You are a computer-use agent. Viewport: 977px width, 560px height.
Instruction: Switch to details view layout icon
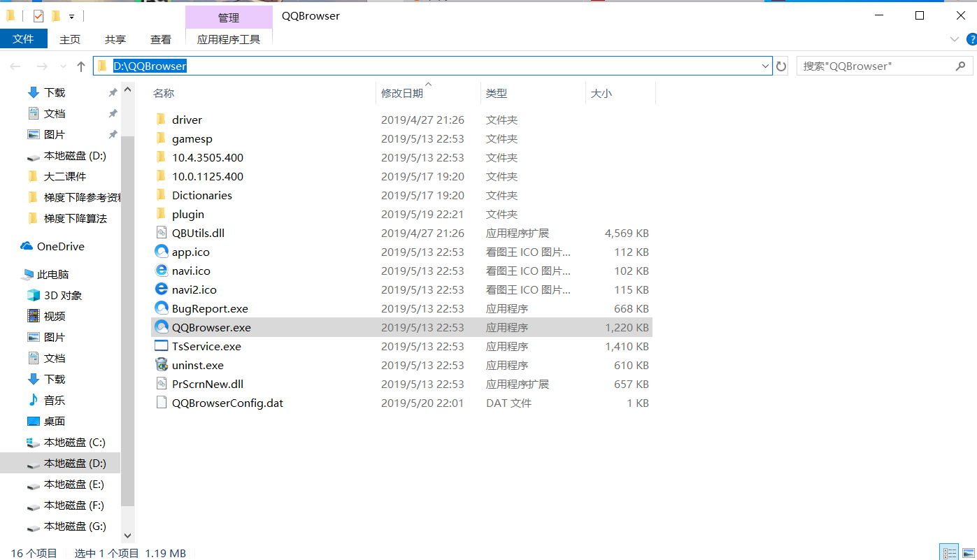click(x=949, y=552)
